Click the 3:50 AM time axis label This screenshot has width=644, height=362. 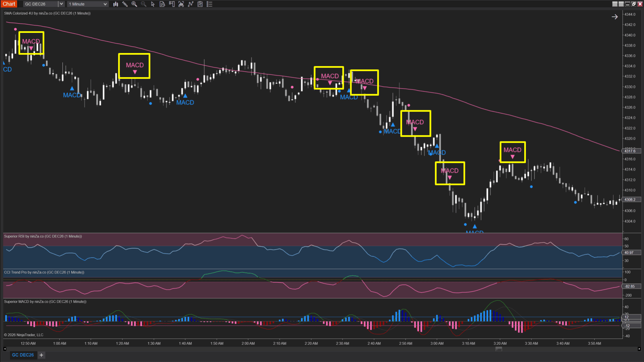tap(594, 343)
